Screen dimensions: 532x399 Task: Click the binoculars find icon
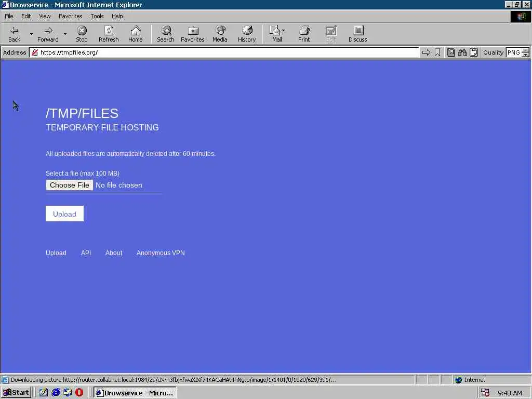pos(462,52)
